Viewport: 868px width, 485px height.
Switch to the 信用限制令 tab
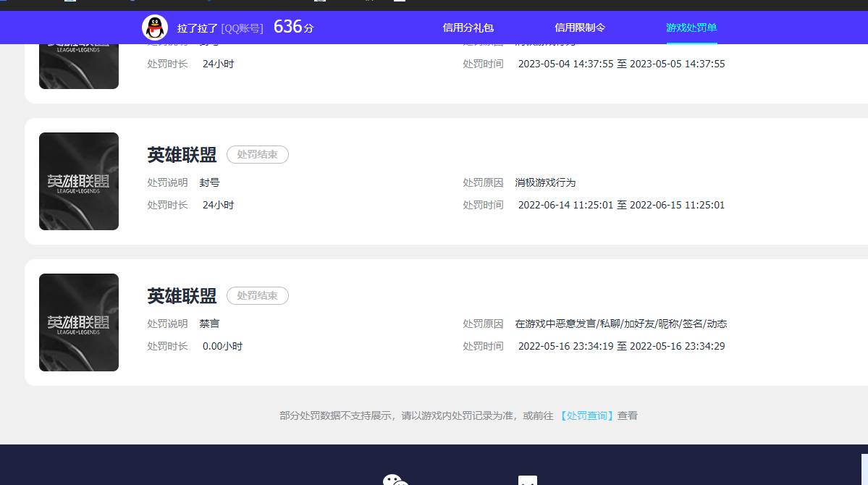click(x=581, y=28)
